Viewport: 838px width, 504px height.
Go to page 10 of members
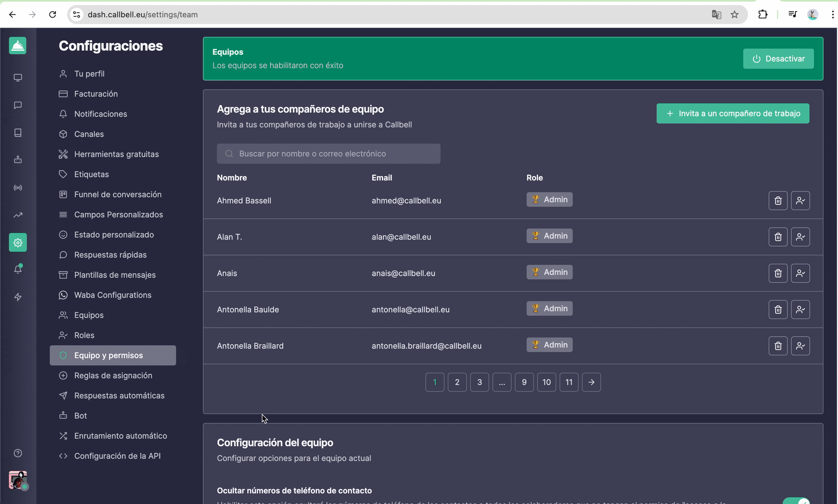coord(546,382)
